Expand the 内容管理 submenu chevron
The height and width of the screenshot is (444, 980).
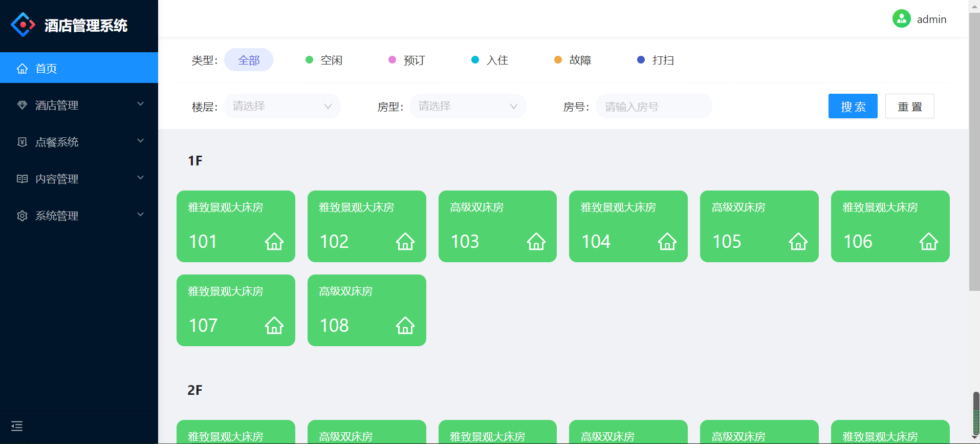(141, 178)
